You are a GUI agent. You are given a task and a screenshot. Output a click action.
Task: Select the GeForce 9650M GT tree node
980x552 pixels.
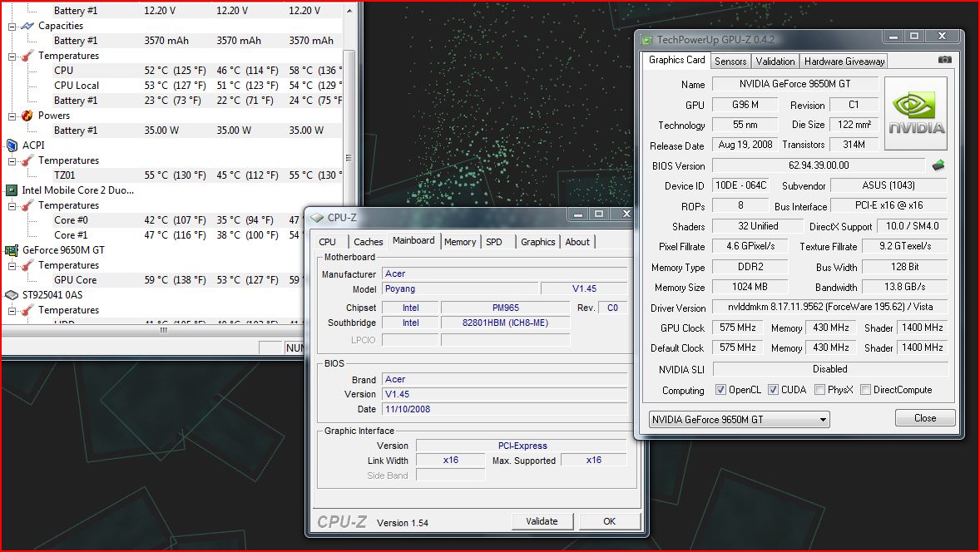click(x=63, y=250)
